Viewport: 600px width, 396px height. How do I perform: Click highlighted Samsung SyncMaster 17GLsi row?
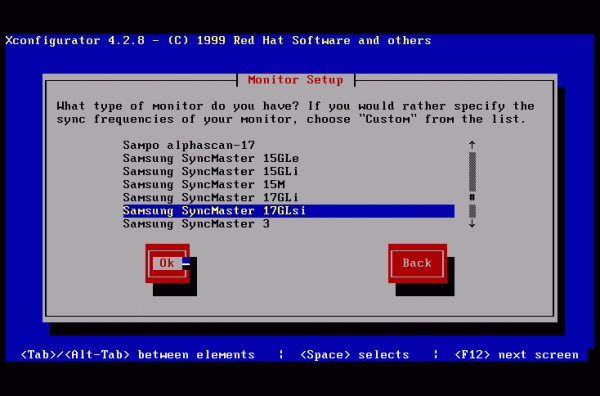(x=289, y=211)
